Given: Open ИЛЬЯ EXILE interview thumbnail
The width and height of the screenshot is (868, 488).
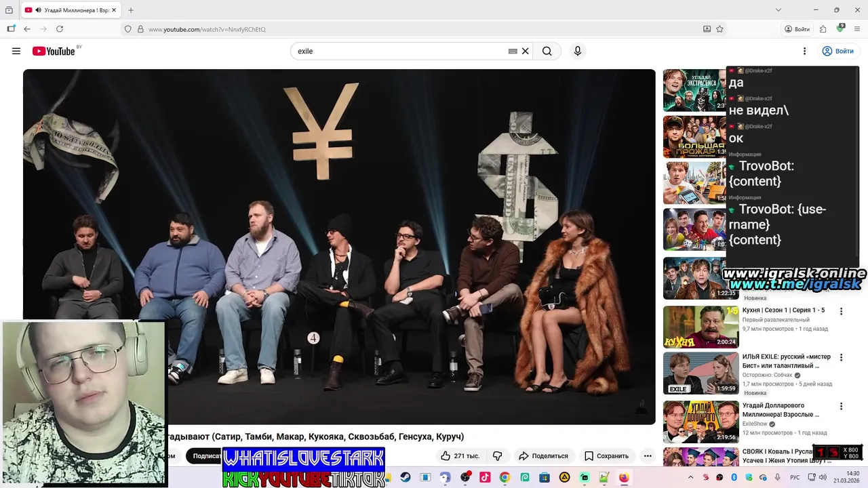Looking at the screenshot, I should pos(701,373).
